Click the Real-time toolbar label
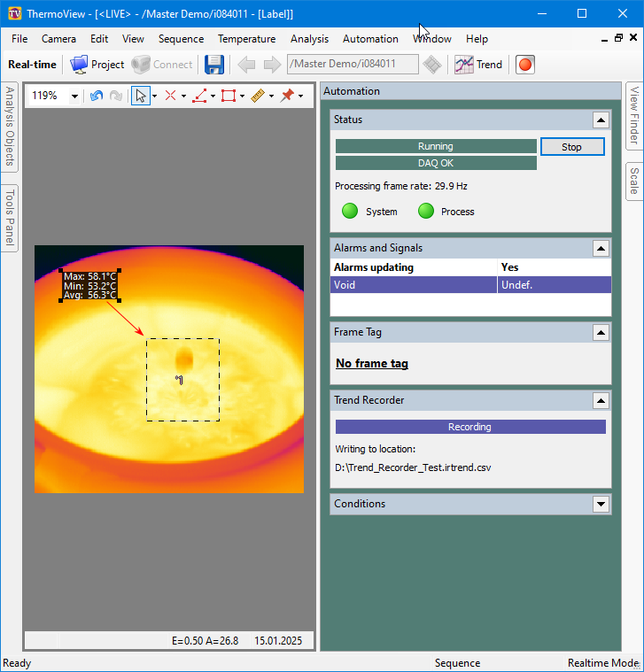644x672 pixels. pyautogui.click(x=32, y=65)
